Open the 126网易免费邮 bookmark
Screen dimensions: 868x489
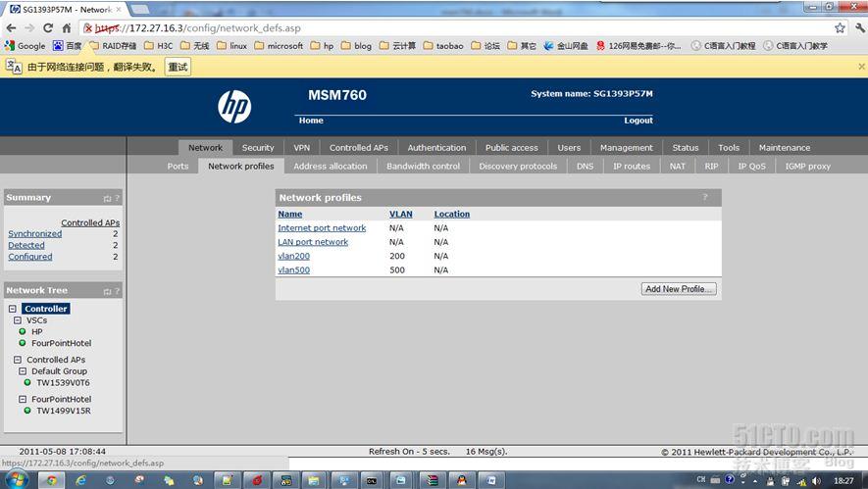pyautogui.click(x=638, y=46)
